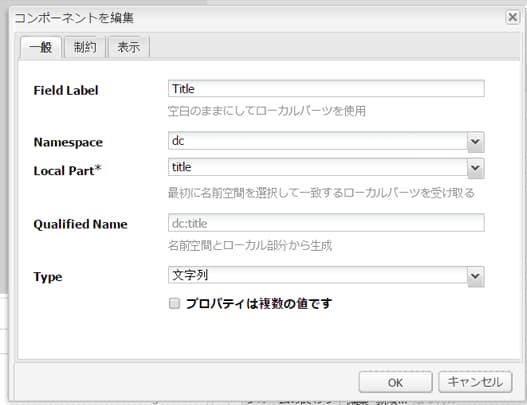Click the Qualified Name label
527x405 pixels.
pyautogui.click(x=81, y=224)
